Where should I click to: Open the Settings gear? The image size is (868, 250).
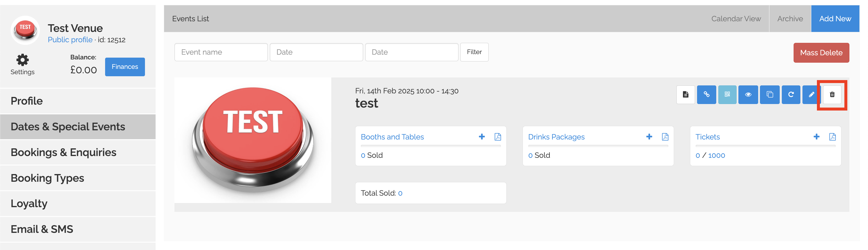(22, 60)
